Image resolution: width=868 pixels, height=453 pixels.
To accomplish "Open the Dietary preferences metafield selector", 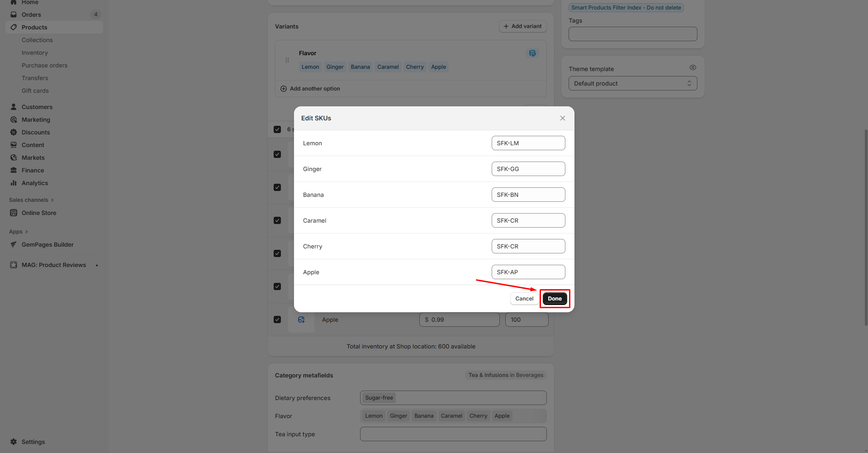I will (453, 398).
